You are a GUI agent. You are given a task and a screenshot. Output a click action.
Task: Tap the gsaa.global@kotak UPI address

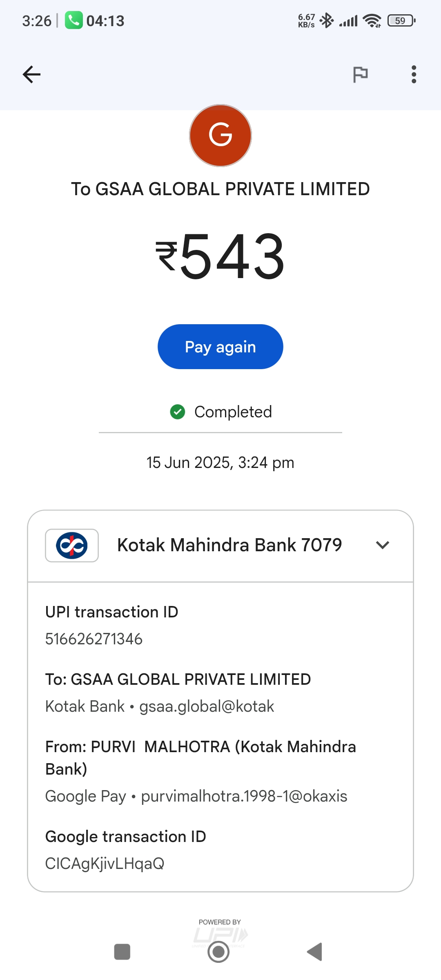click(207, 706)
